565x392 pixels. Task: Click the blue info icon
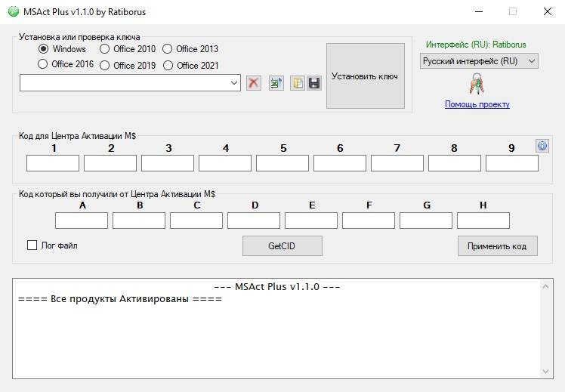[x=542, y=146]
